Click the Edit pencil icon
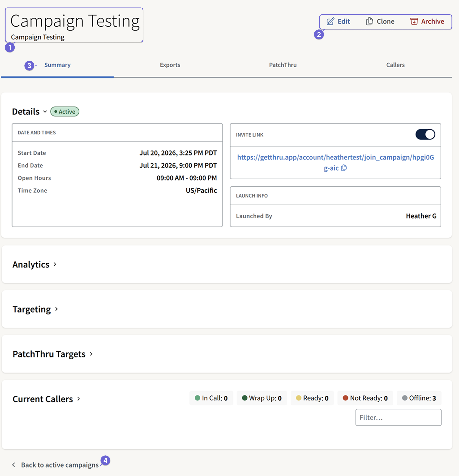 (330, 21)
